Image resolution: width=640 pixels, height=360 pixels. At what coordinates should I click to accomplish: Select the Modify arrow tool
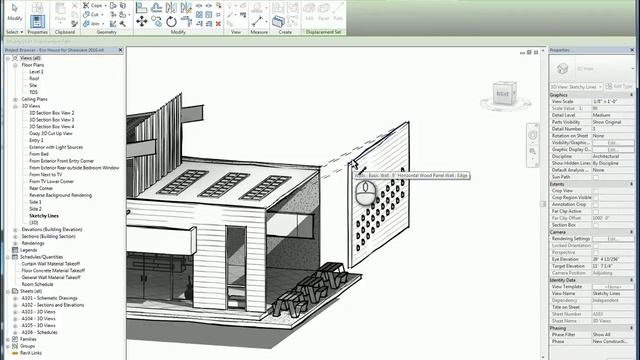tap(15, 12)
